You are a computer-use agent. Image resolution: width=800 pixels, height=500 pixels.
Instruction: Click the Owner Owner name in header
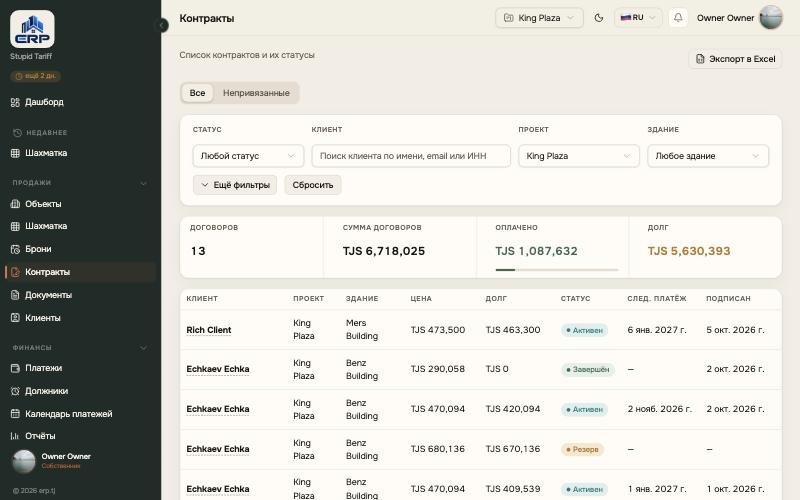(x=725, y=18)
